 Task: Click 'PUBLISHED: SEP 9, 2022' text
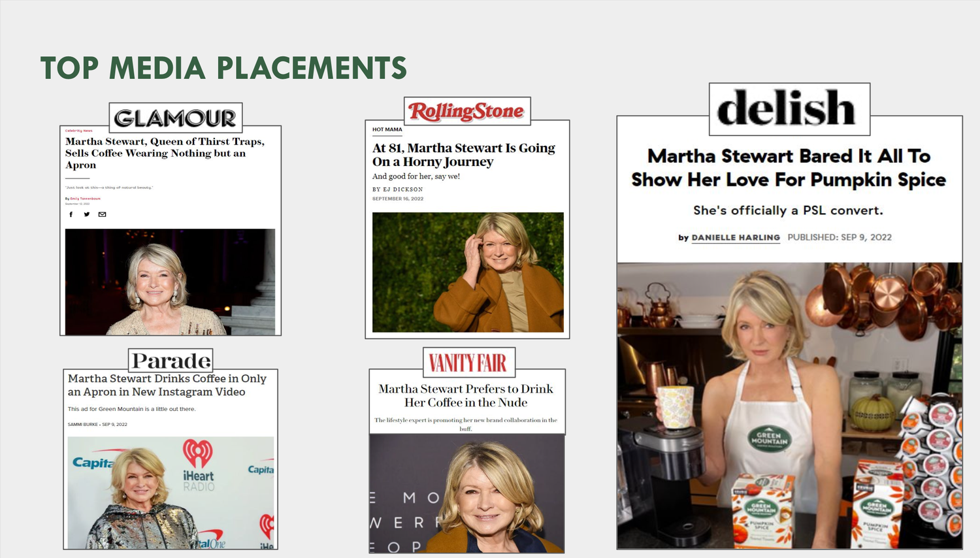click(840, 237)
